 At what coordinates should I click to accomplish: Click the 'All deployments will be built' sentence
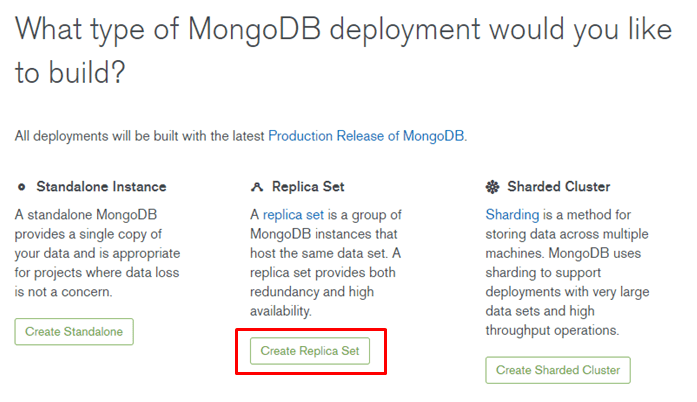(241, 136)
